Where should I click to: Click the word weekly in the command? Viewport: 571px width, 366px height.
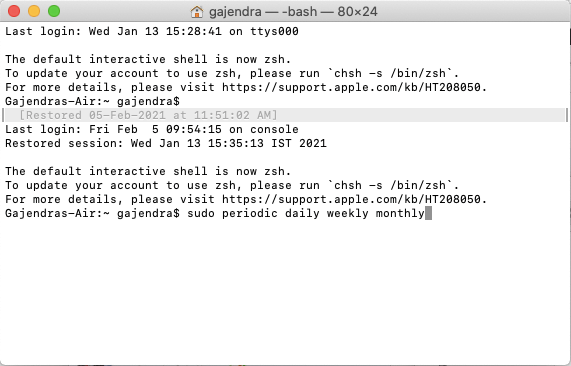pyautogui.click(x=347, y=214)
